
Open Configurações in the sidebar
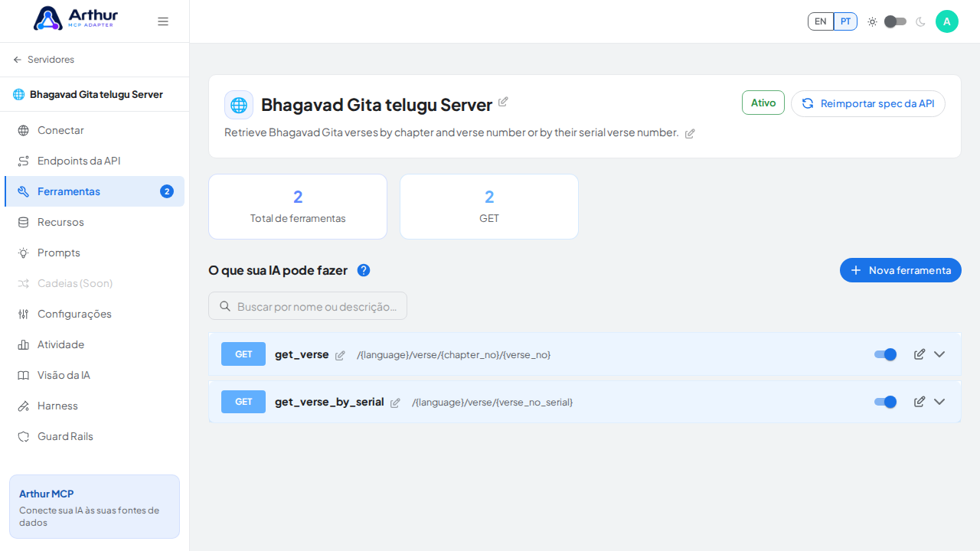coord(94,314)
